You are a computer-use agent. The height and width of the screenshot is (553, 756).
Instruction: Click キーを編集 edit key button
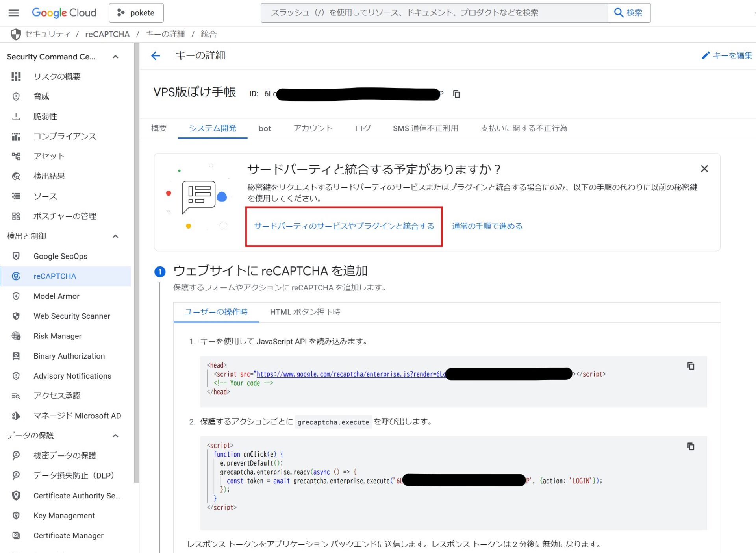pos(726,55)
